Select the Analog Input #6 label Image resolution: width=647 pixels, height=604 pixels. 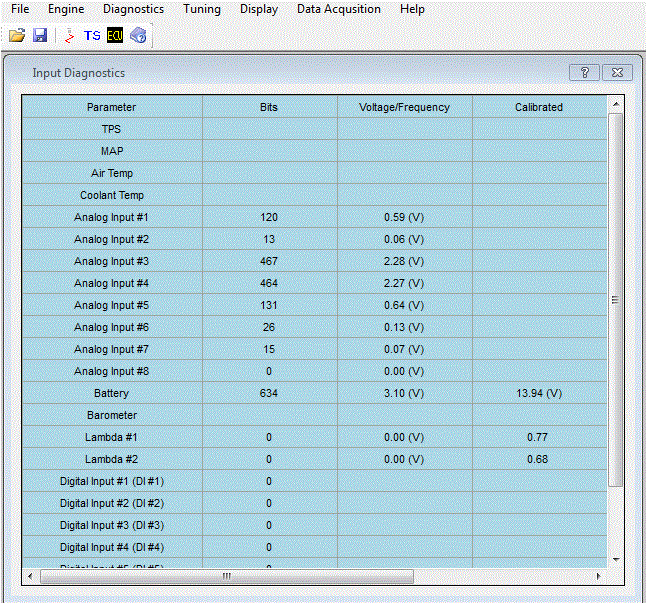[x=111, y=327]
